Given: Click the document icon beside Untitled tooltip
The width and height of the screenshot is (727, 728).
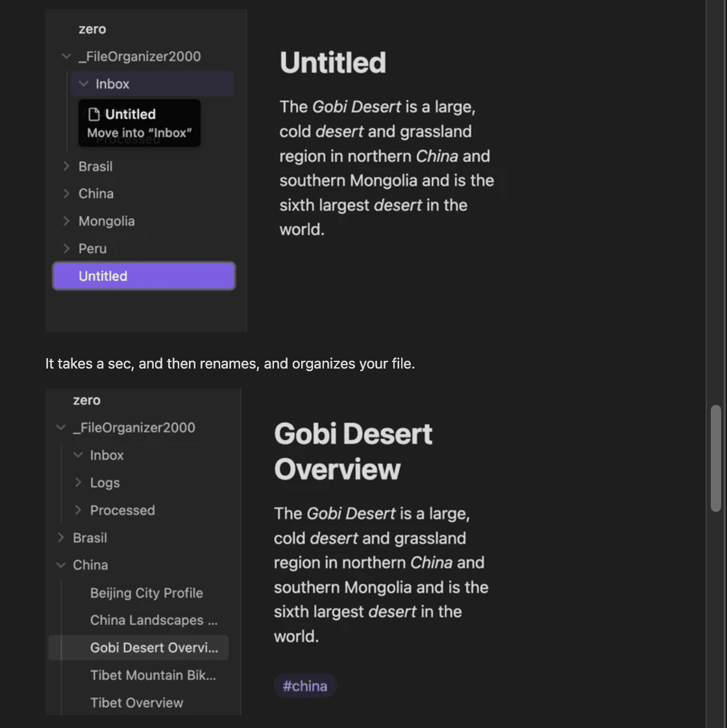Looking at the screenshot, I should [95, 114].
